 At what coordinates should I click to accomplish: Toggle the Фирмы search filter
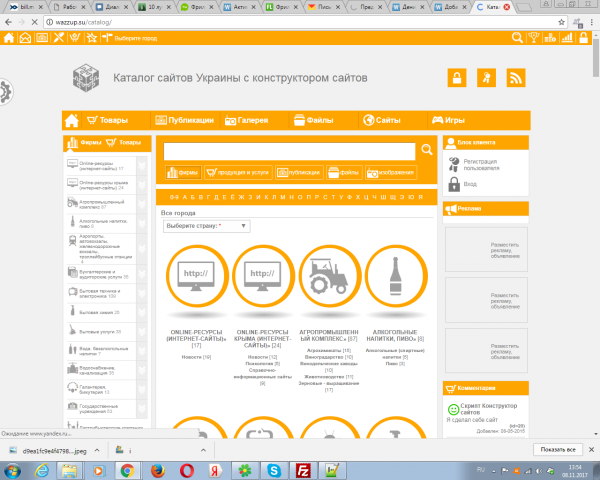(183, 173)
